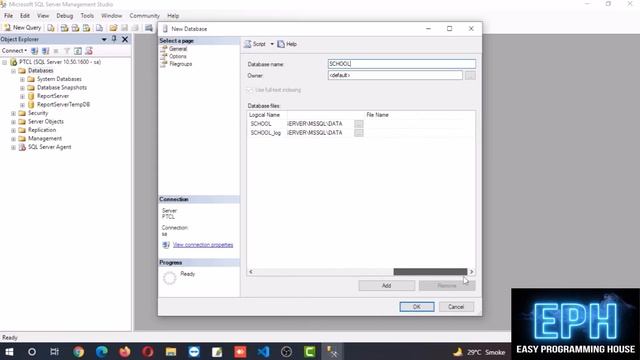Expand the Server Objects folder node
The image size is (640, 360).
(13, 122)
